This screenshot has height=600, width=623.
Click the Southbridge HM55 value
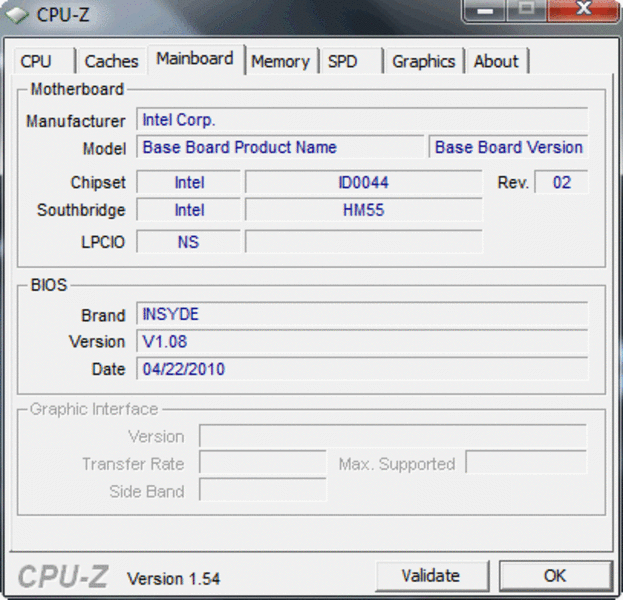364,209
